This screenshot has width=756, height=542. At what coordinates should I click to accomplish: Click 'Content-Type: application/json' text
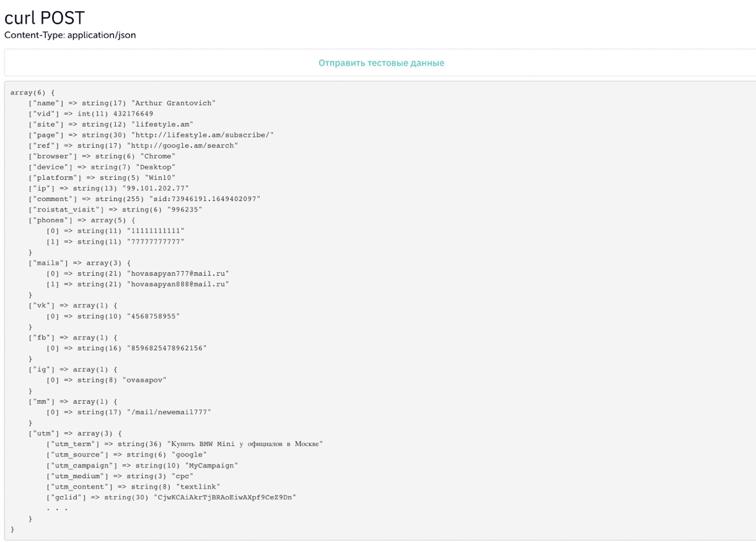(x=70, y=35)
